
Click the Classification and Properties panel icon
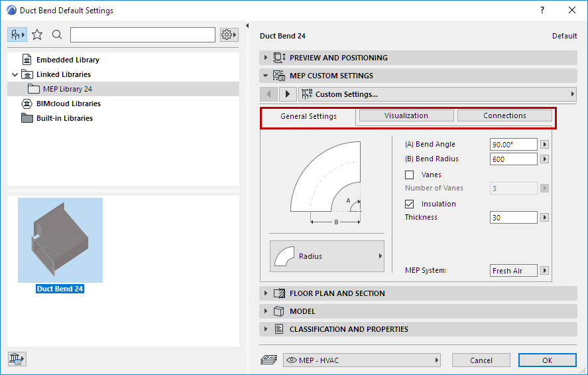(278, 329)
